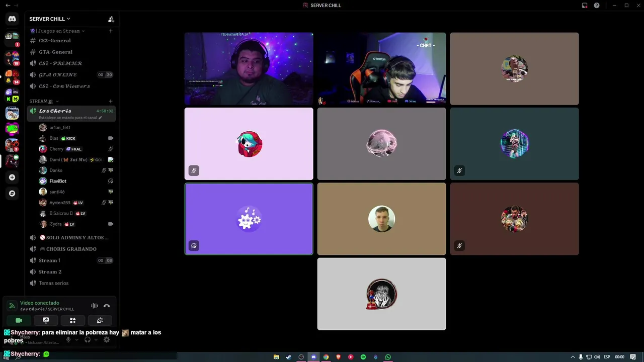This screenshot has height=362, width=644.
Task: Open the inbox icon in the title bar
Action: click(585, 6)
